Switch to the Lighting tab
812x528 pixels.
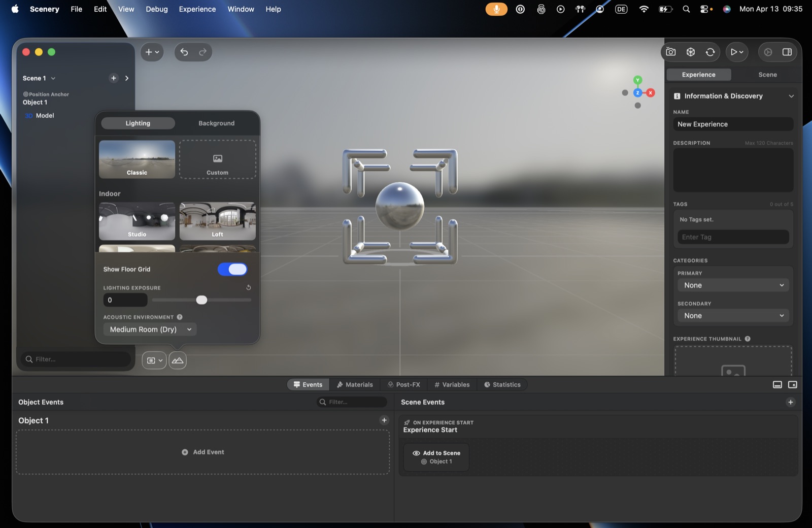(138, 123)
